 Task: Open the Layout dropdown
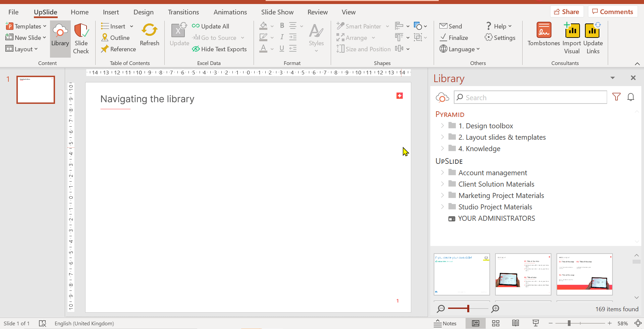click(x=21, y=49)
